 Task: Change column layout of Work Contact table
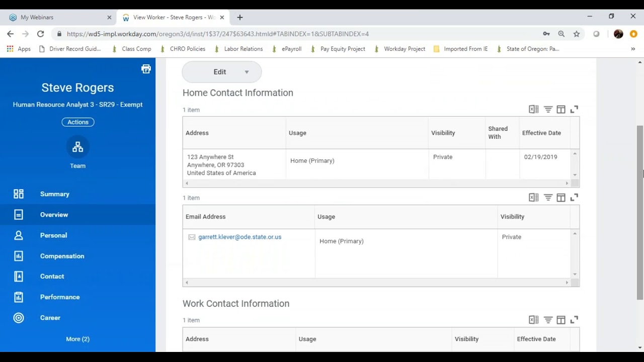561,320
